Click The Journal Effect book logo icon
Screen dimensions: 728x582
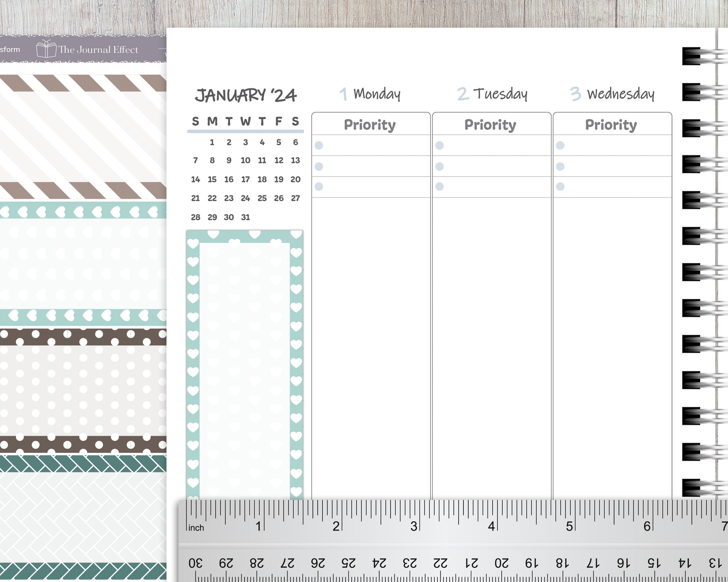(x=46, y=49)
